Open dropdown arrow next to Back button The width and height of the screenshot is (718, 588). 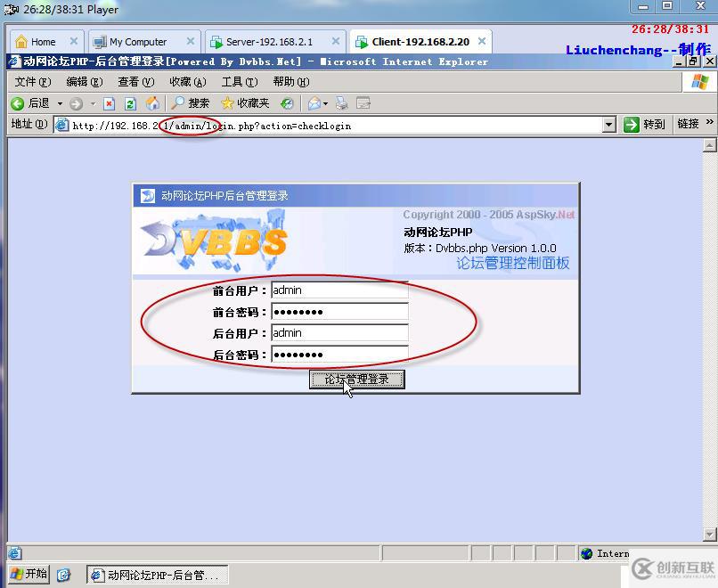60,104
